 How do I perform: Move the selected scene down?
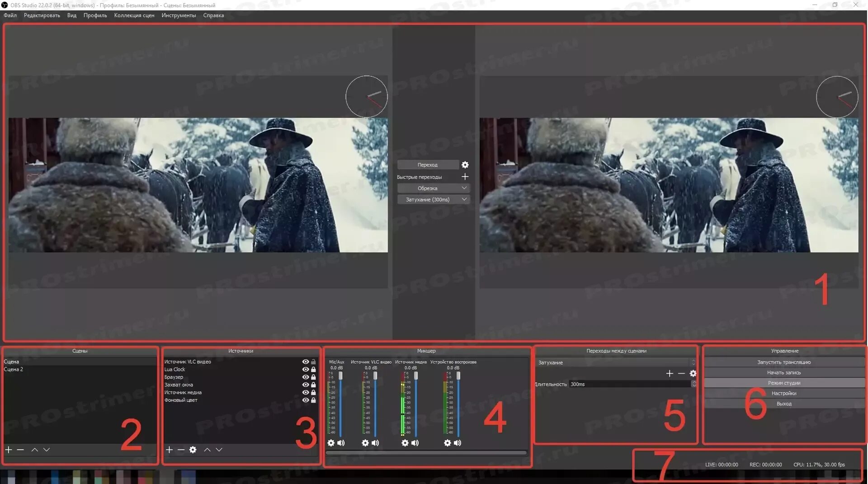(x=47, y=450)
